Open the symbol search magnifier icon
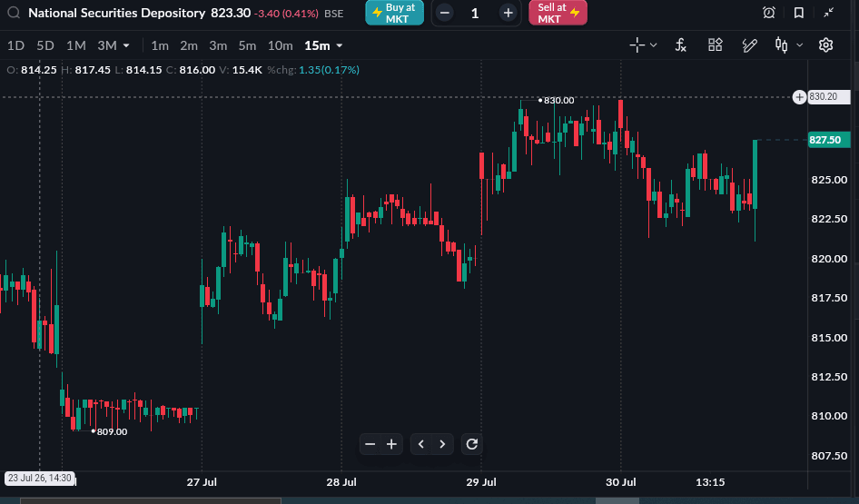The width and height of the screenshot is (859, 504). tap(14, 13)
